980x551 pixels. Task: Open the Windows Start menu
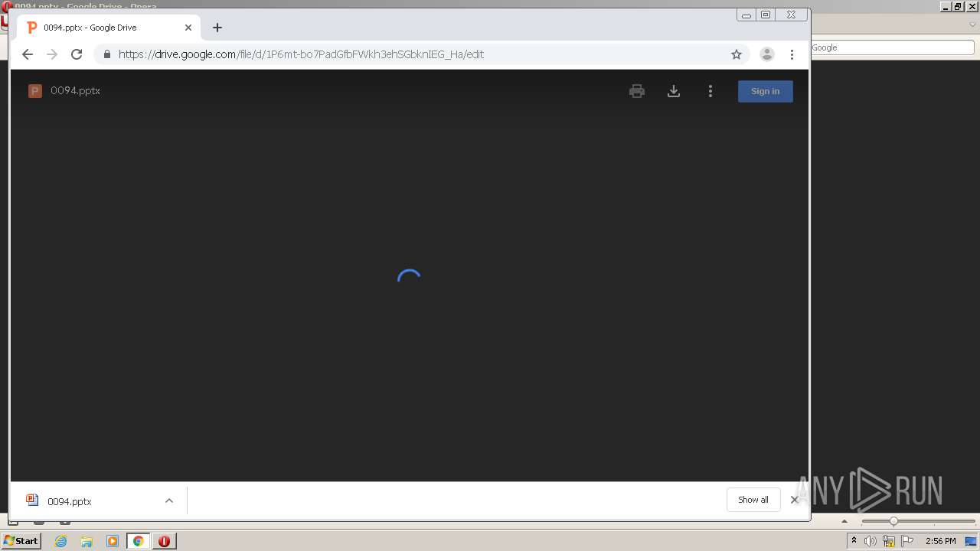pyautogui.click(x=21, y=540)
